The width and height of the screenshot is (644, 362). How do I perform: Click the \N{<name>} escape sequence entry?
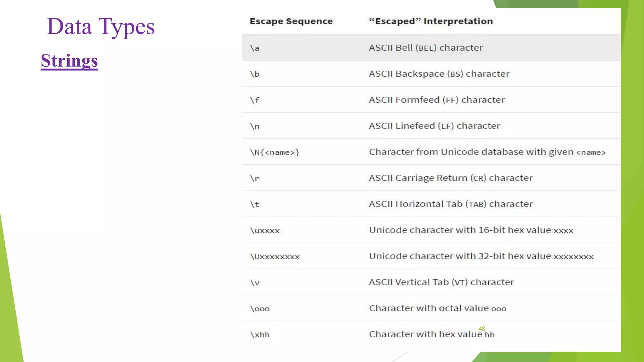coord(275,152)
